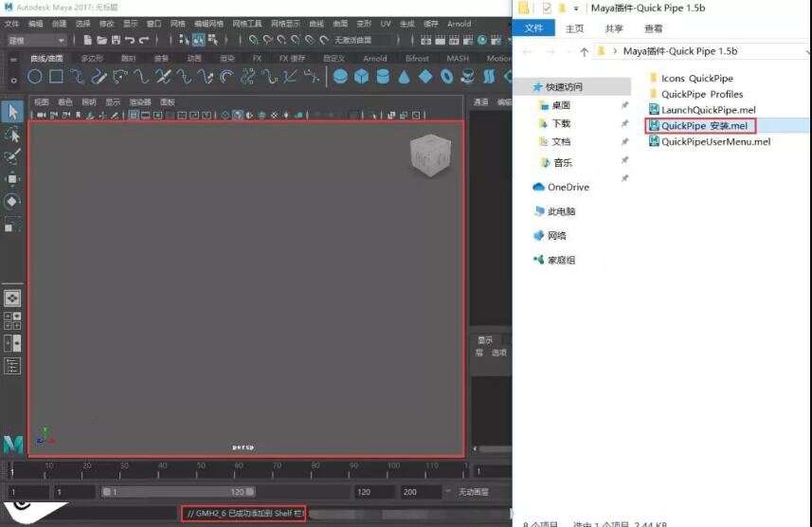Select QuickPipeUserMenu.mel file
The image size is (812, 527).
[709, 141]
